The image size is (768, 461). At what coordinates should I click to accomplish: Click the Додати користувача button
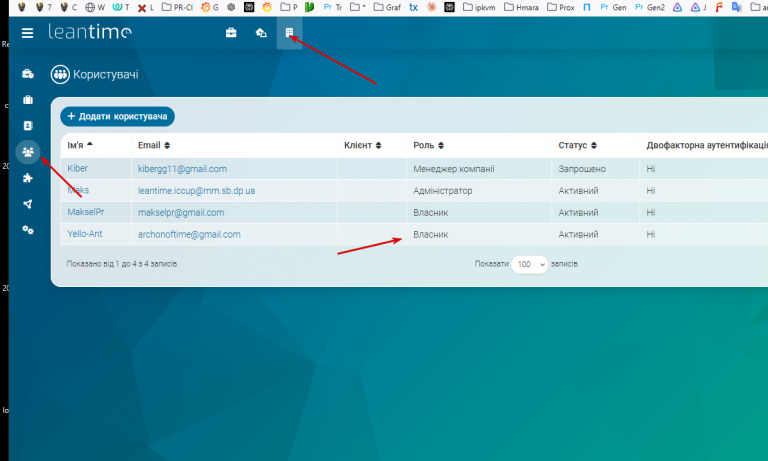118,117
